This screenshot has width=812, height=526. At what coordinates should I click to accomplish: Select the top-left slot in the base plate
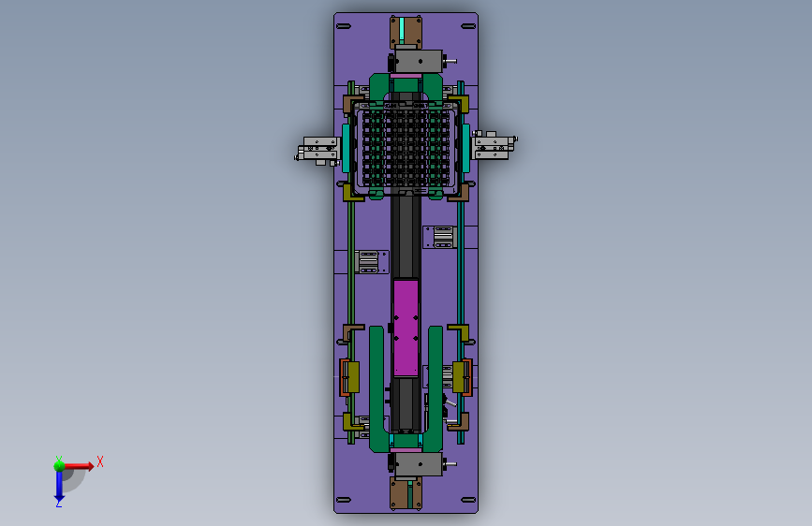pyautogui.click(x=344, y=26)
